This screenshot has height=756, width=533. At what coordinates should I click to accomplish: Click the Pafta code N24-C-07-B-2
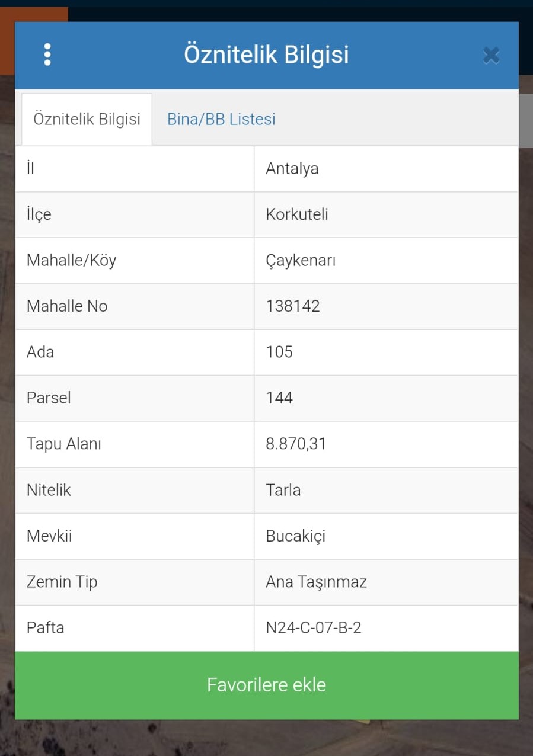click(x=314, y=628)
